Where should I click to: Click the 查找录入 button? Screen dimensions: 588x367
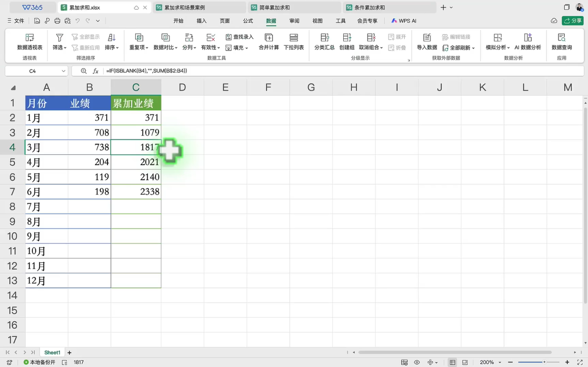coord(239,37)
